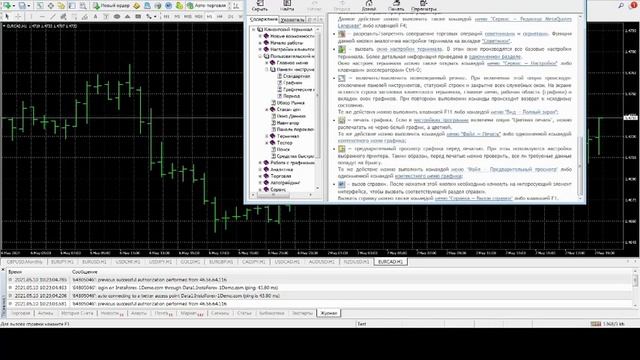Expand the Работа с графиками help topic

[x=260, y=162]
